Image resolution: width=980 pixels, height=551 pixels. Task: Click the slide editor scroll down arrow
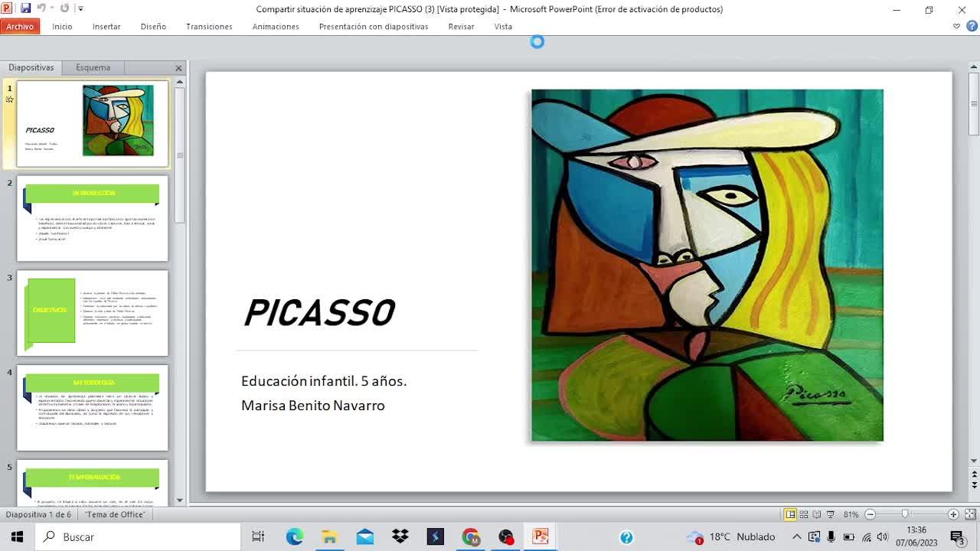pos(974,461)
